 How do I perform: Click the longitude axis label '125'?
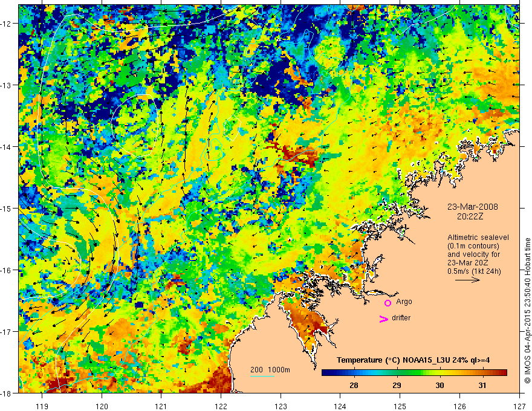tap(400, 406)
